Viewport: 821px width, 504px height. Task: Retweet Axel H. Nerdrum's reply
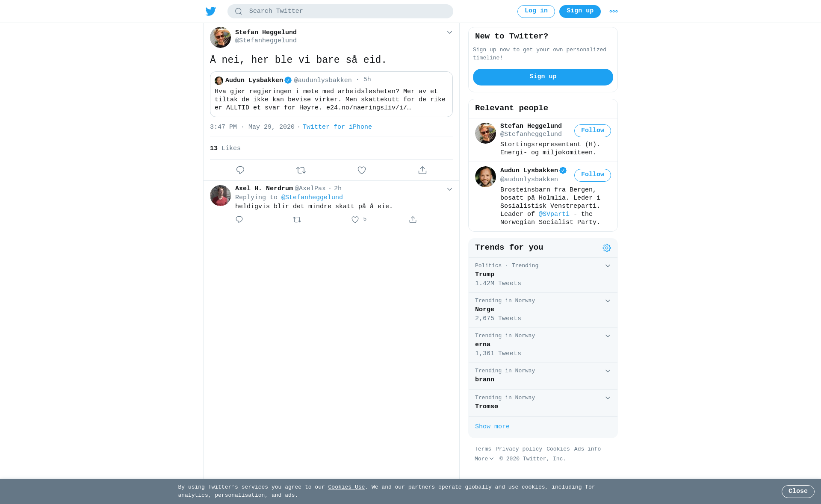pyautogui.click(x=297, y=219)
